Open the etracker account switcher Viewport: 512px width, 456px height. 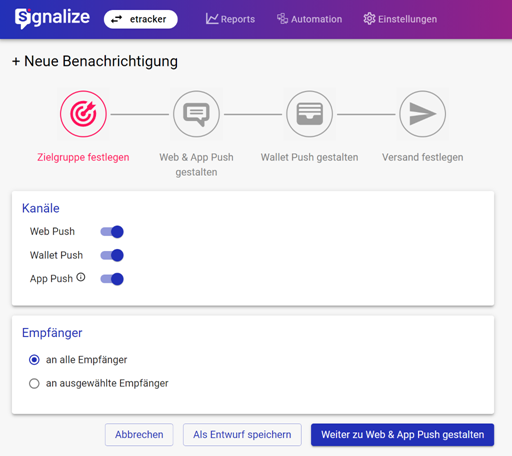[x=140, y=19]
